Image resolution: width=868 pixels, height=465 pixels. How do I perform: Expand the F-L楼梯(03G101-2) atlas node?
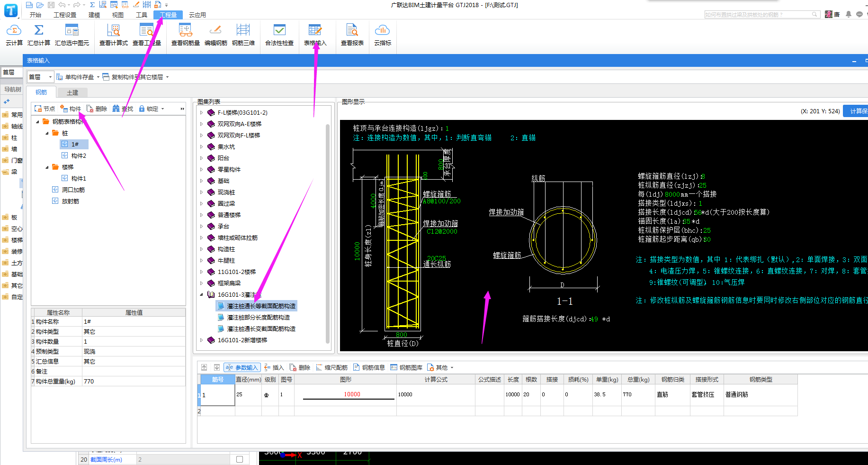click(x=202, y=113)
